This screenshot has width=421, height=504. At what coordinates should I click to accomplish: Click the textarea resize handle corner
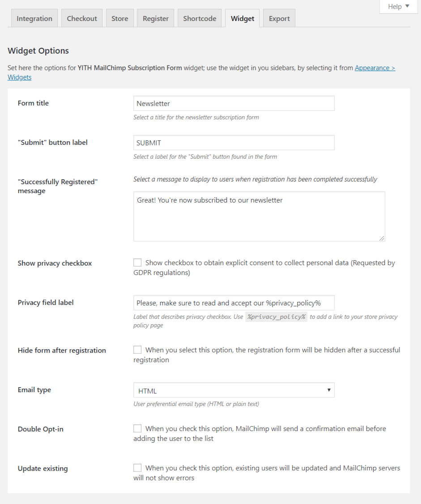coord(382,238)
